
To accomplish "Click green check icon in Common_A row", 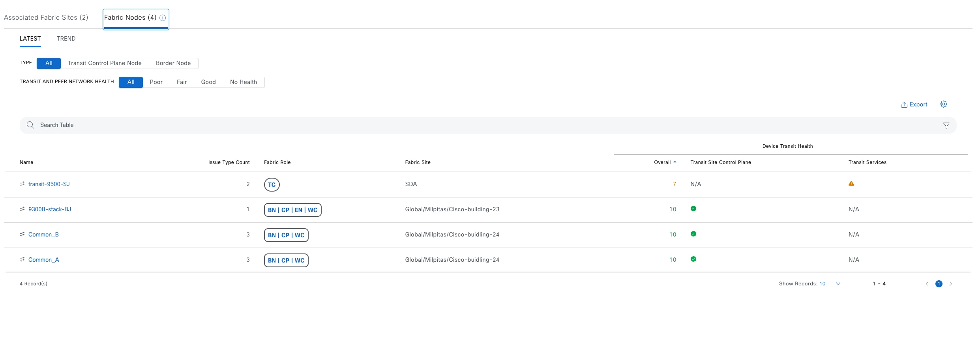I will click(693, 259).
